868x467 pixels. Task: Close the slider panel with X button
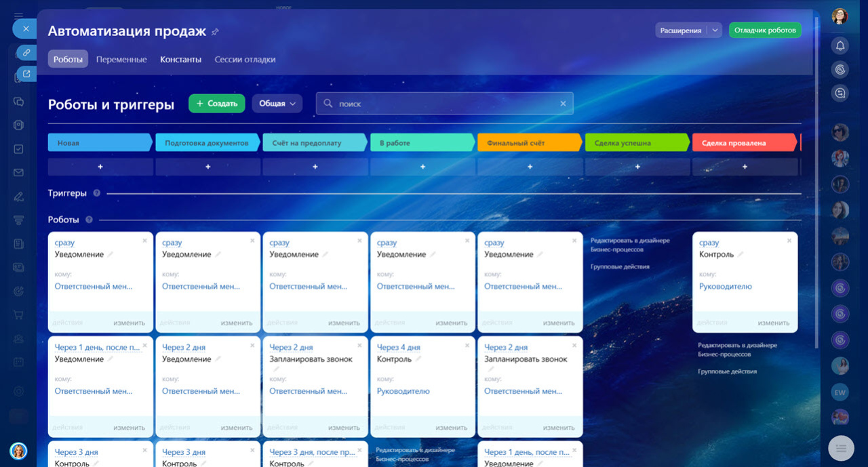pos(25,28)
